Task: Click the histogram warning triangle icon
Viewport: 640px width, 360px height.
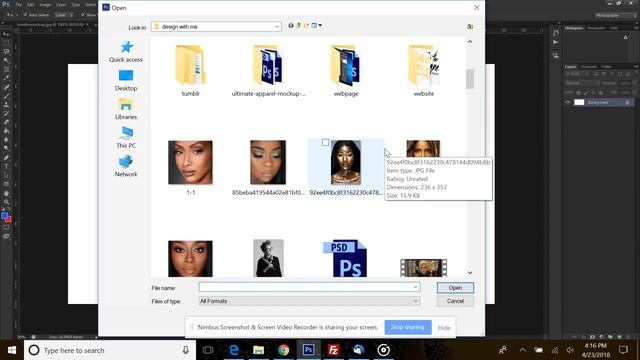Action: (626, 37)
